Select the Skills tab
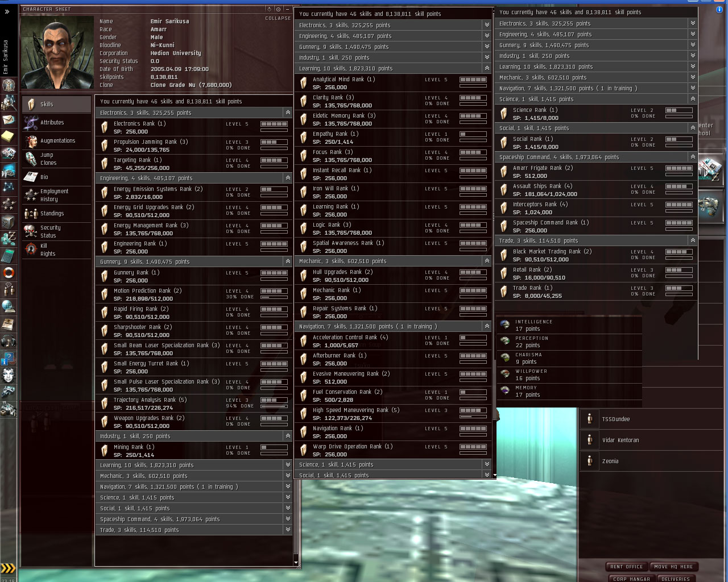This screenshot has height=582, width=728. 56,104
